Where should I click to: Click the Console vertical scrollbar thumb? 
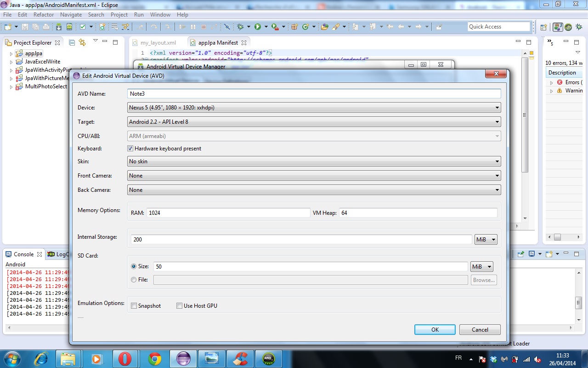(x=578, y=303)
